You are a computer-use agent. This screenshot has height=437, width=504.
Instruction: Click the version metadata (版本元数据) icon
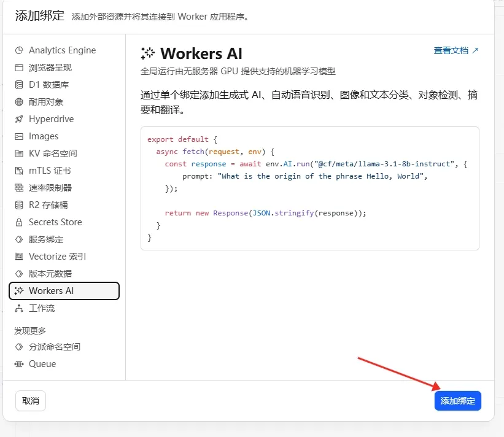tap(19, 274)
